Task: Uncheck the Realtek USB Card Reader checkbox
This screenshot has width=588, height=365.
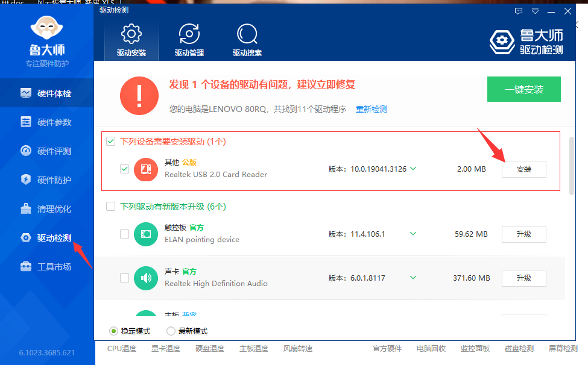Action: [x=124, y=169]
